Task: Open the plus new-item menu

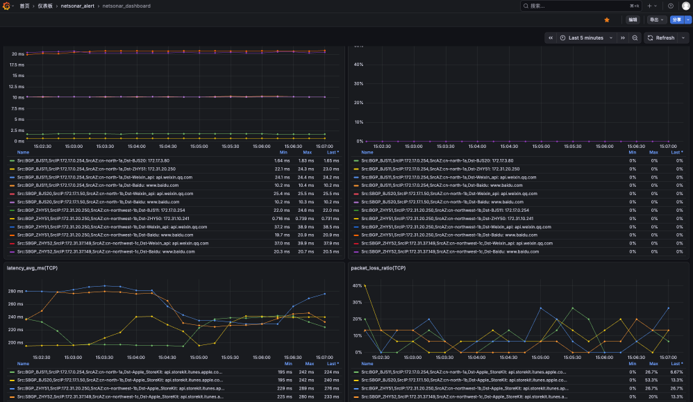Action: 652,6
